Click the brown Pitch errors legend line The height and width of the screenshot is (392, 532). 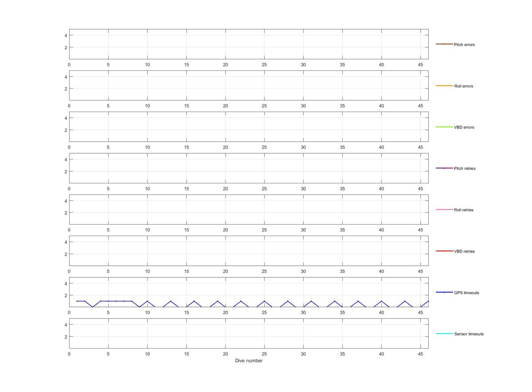[444, 44]
